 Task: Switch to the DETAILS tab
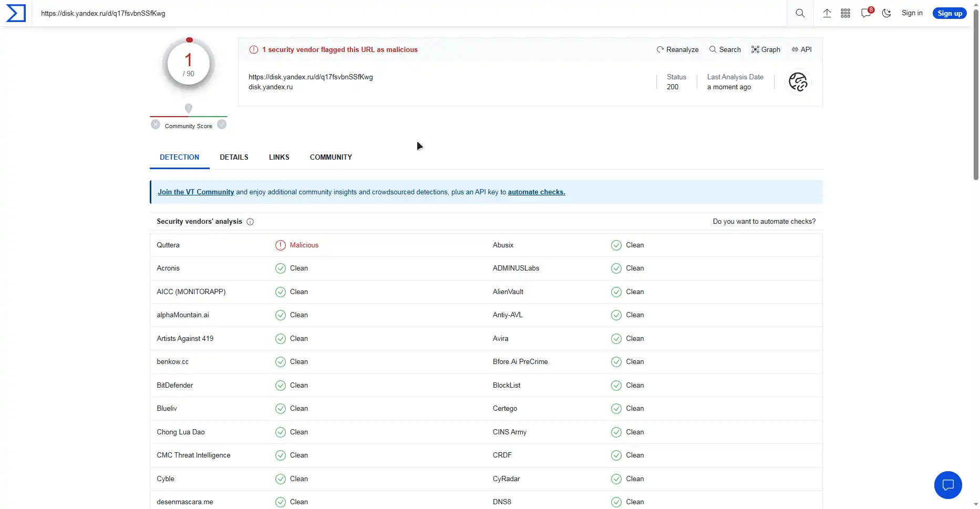pyautogui.click(x=234, y=157)
